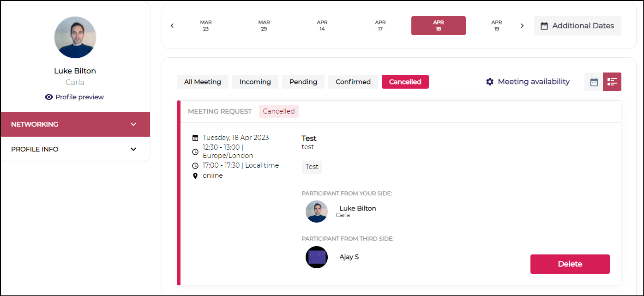Click Luke Bilton's sidebar profile photo

click(75, 37)
